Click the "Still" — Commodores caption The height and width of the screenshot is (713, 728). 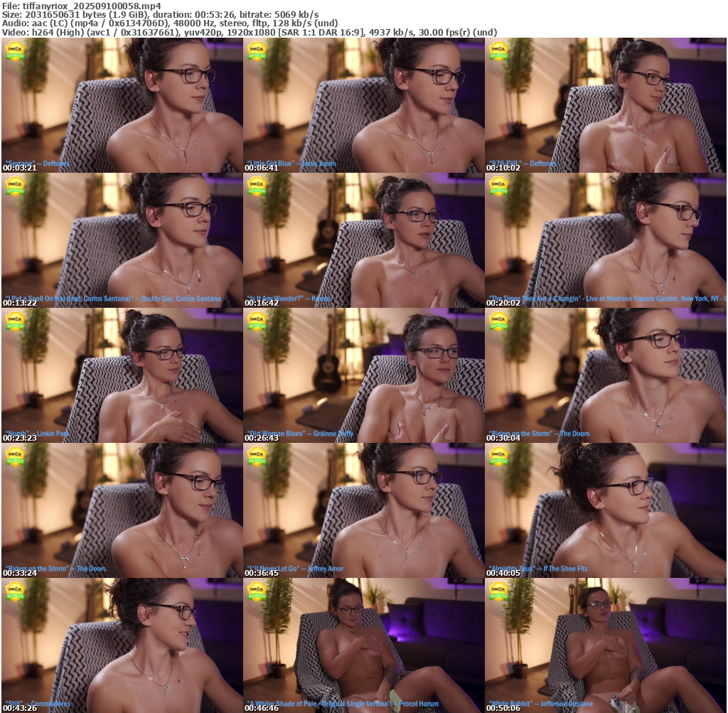click(37, 704)
